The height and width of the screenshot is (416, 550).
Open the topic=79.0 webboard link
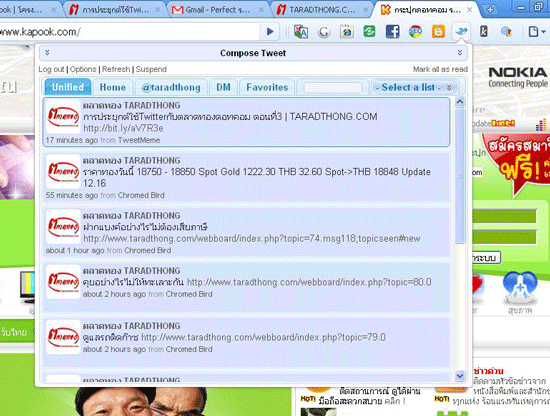coord(263,337)
